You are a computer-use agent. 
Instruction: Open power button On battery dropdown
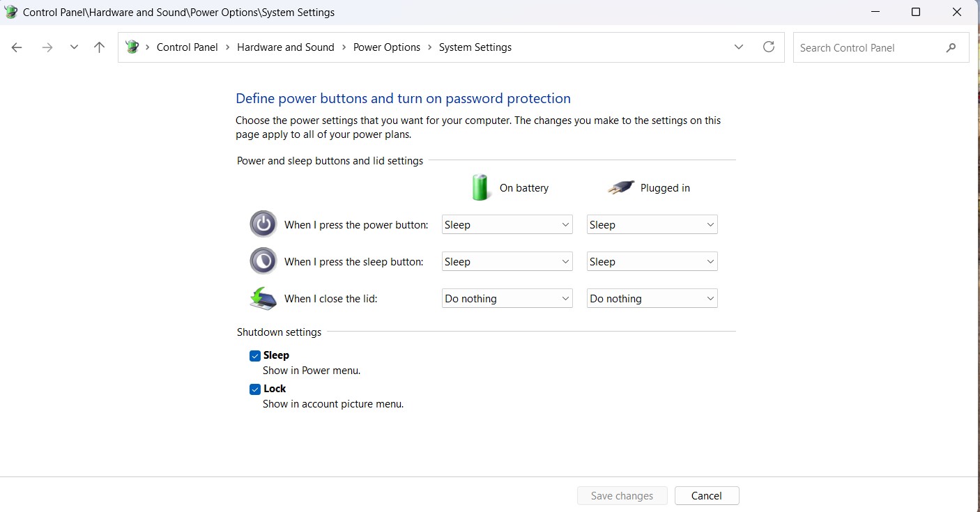[507, 225]
